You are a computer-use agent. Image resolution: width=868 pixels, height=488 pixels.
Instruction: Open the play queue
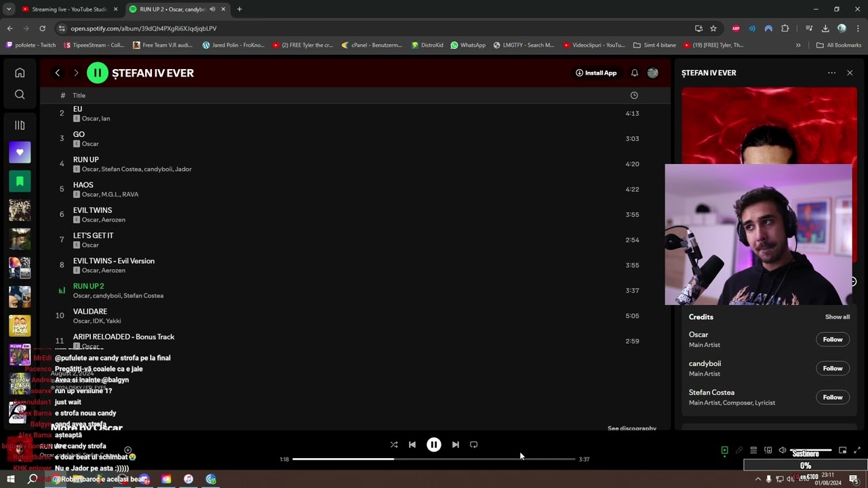(x=753, y=450)
